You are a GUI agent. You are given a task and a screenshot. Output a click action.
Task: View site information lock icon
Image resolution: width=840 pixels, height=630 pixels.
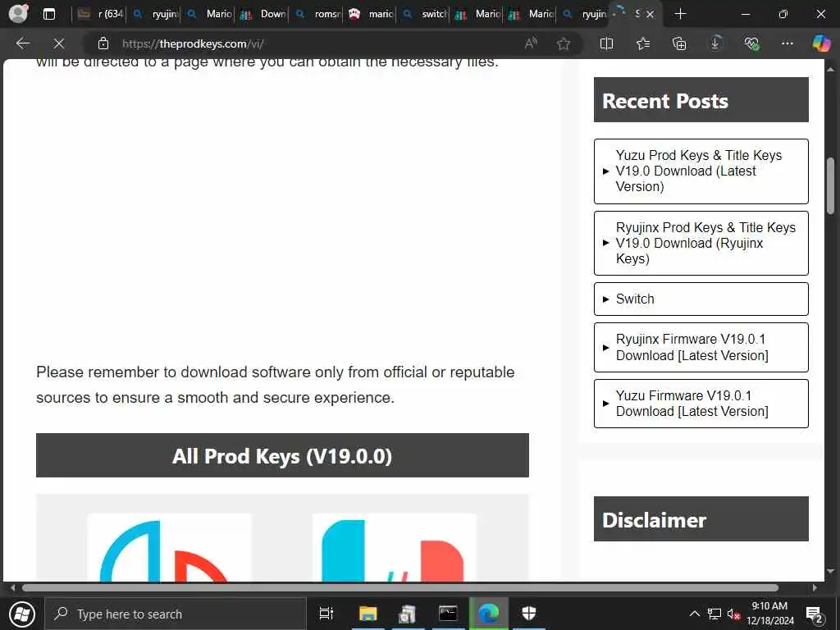103,43
